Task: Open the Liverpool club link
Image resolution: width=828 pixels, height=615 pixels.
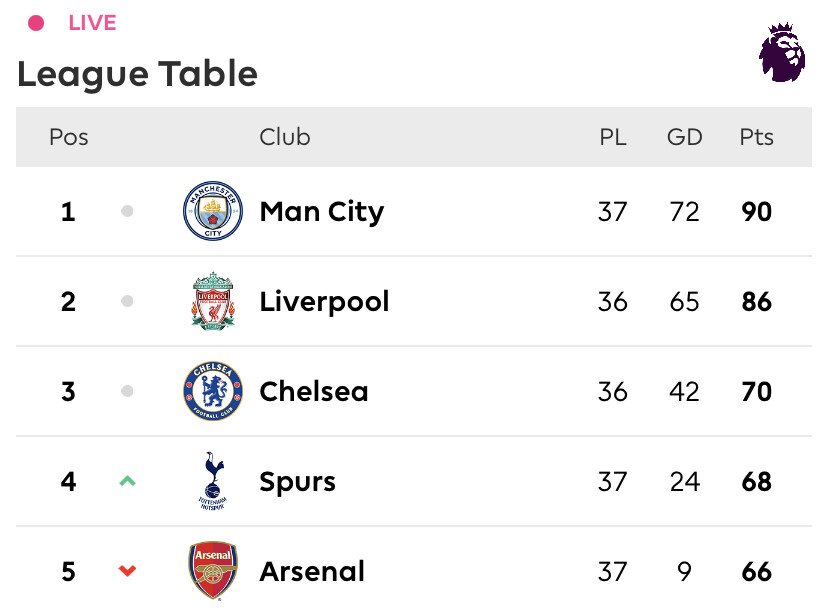Action: 324,301
